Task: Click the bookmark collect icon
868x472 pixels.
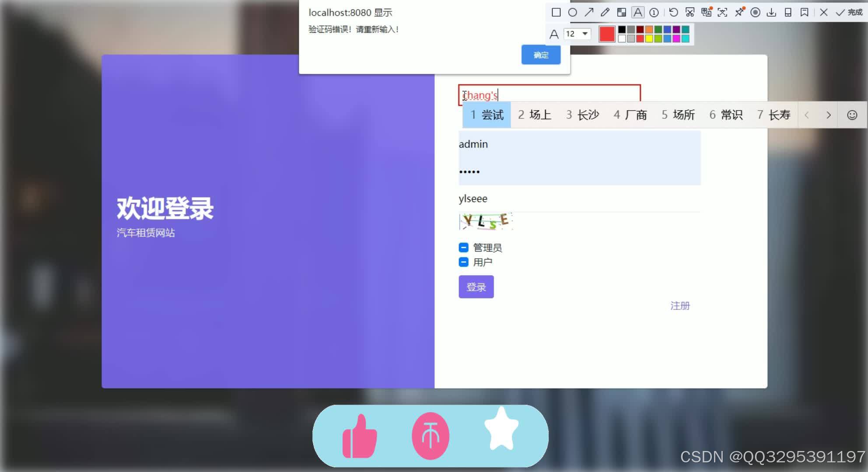Action: point(804,12)
